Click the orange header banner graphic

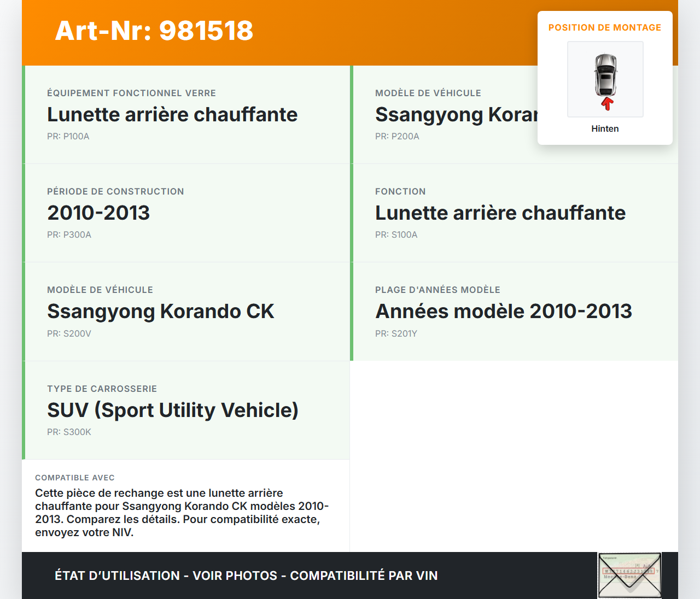[x=273, y=32]
